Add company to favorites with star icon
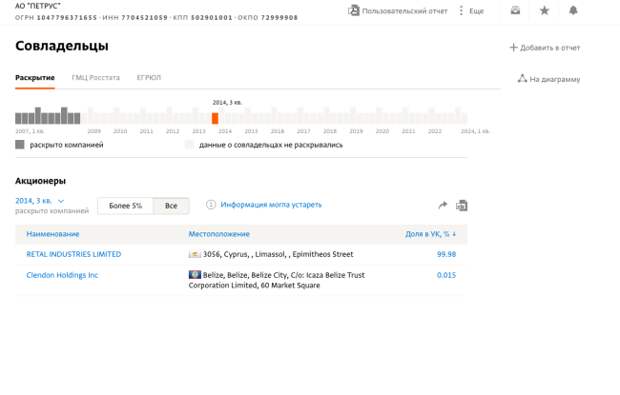Viewport: 620px width, 395px height. coord(544,10)
